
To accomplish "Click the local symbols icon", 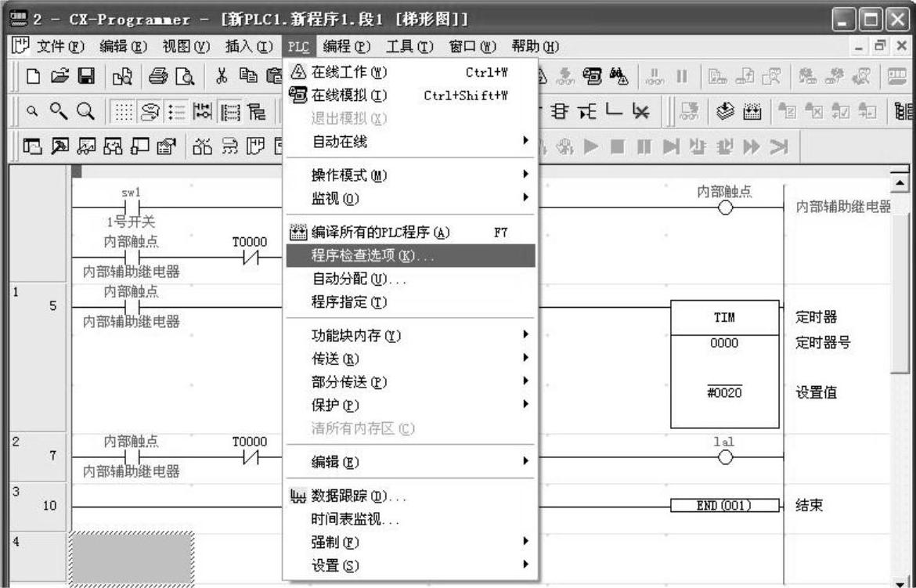I will [230, 146].
